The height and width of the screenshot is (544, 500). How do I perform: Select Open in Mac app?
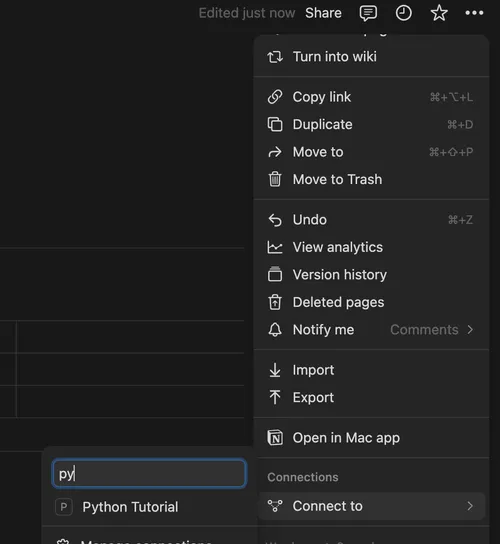tap(371, 438)
